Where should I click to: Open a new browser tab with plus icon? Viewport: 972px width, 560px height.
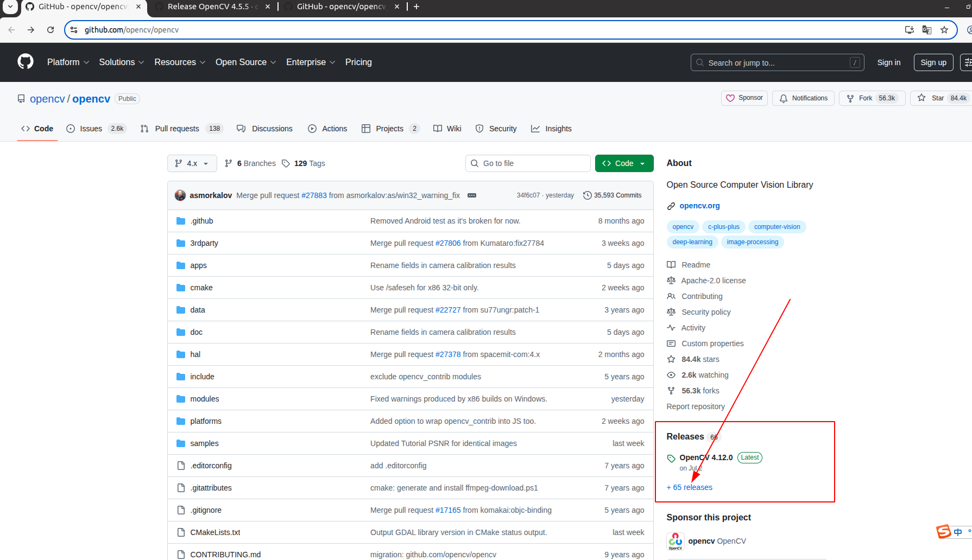click(416, 7)
